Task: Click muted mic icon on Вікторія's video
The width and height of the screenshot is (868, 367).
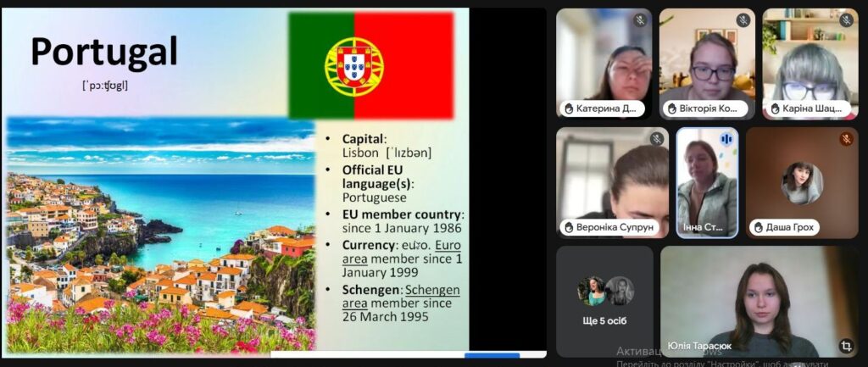Action: click(x=743, y=20)
